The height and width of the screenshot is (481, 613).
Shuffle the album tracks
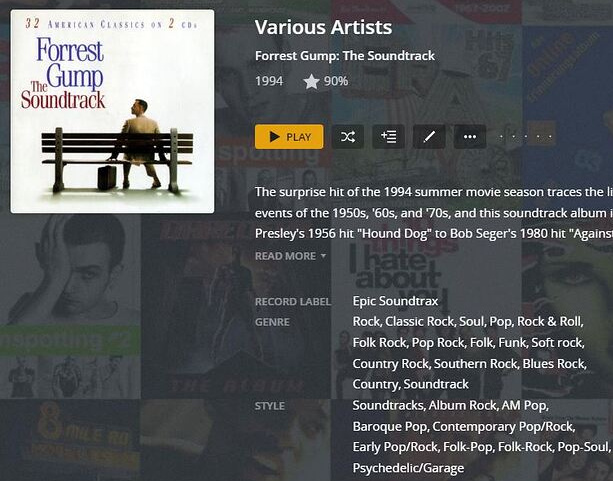point(348,137)
